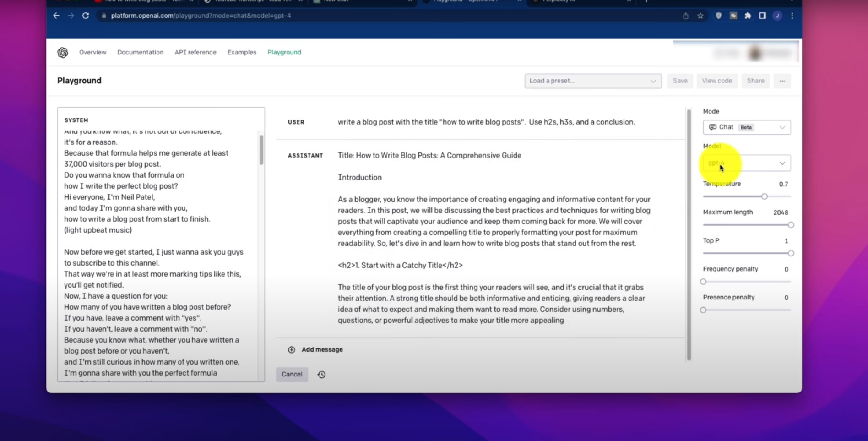Click 'Hi everyone, I'm Neil Patel,' in the system text

pos(109,197)
